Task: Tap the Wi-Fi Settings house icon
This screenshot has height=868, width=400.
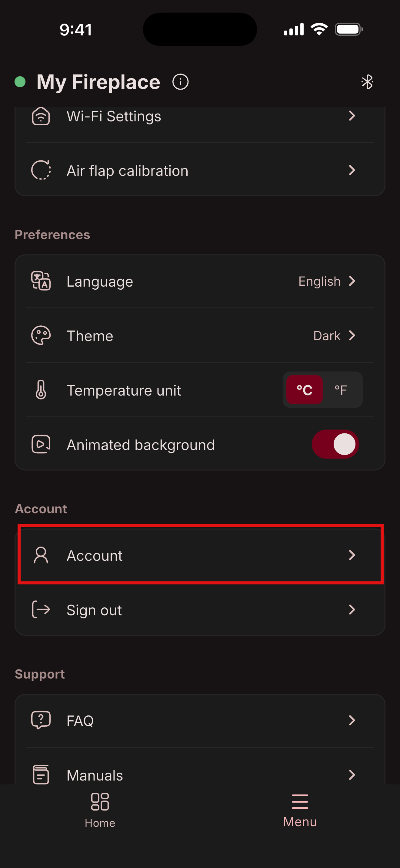Action: tap(41, 116)
